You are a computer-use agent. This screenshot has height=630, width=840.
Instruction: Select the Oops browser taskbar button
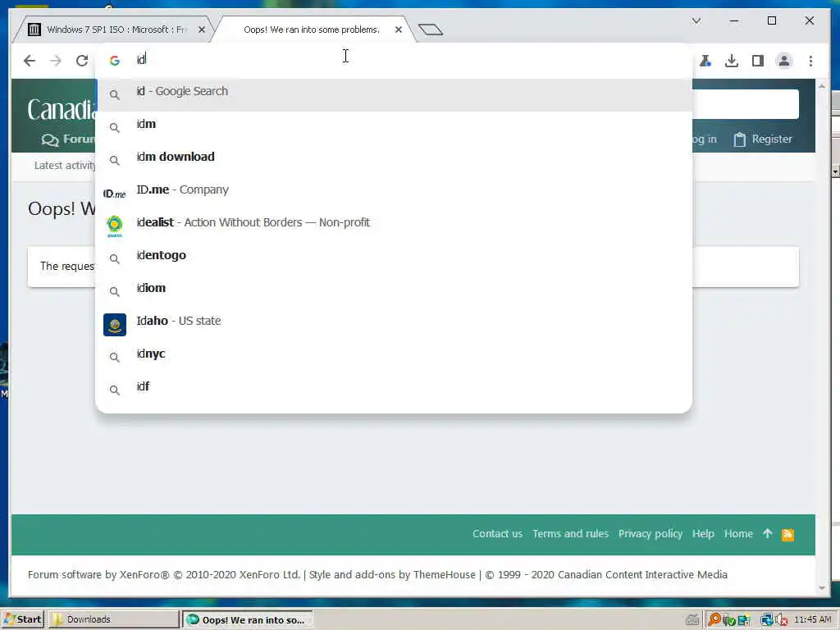[248, 619]
